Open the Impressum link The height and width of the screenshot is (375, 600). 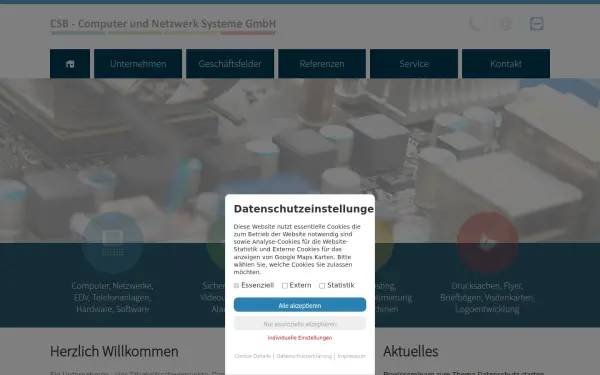(x=351, y=356)
